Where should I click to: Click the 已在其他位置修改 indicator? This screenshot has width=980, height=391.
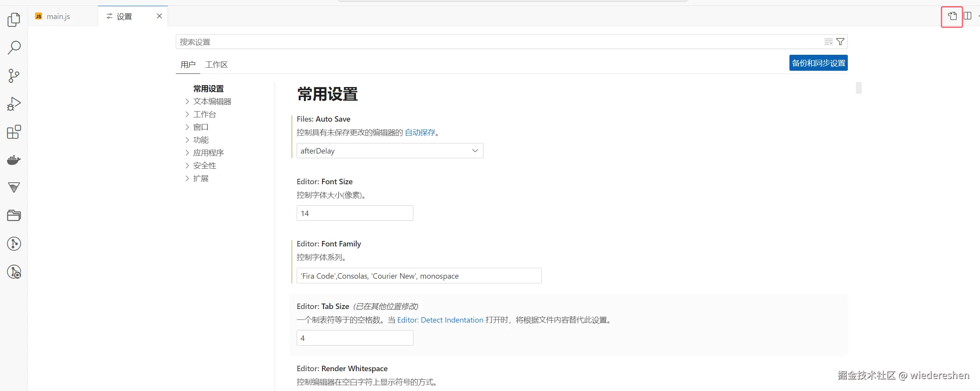[385, 306]
